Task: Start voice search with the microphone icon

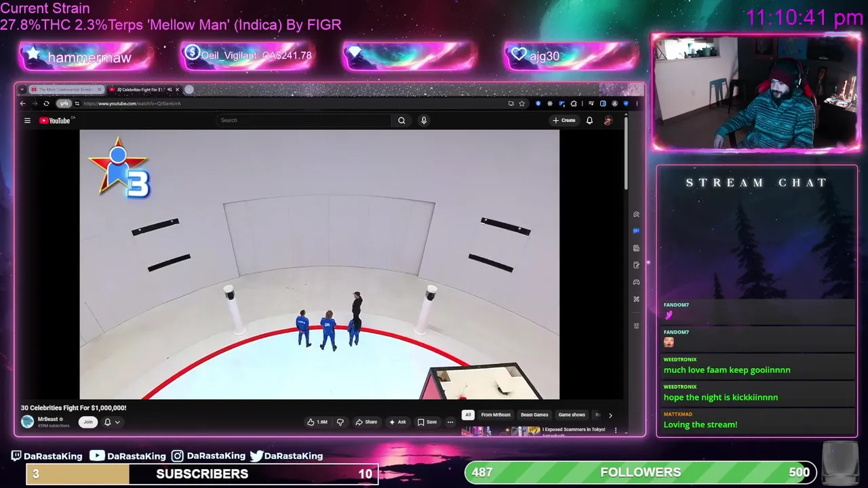Action: [x=424, y=121]
